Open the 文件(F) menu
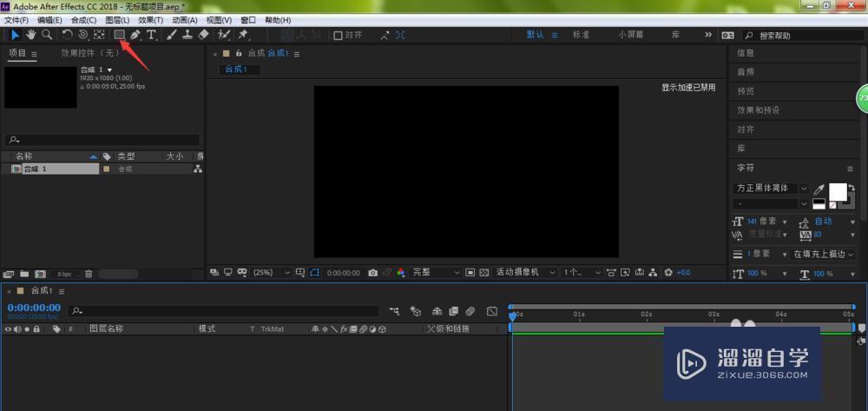 16,20
